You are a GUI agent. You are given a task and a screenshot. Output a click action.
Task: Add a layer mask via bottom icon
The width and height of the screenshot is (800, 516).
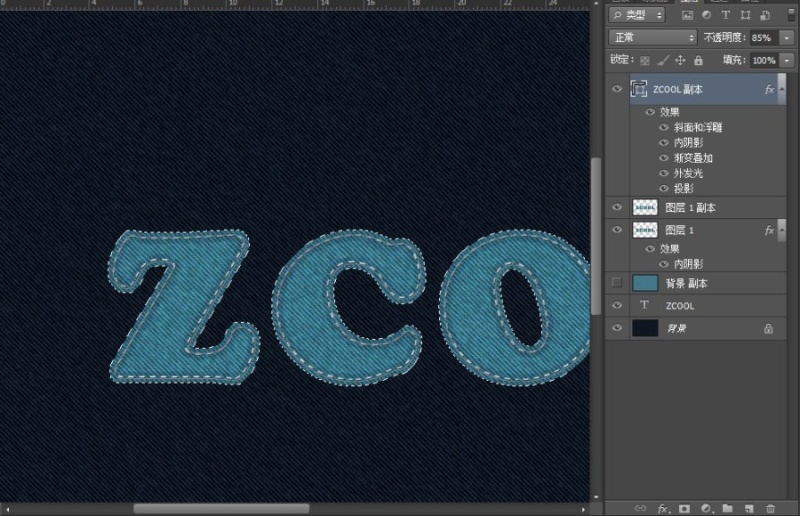point(684,508)
